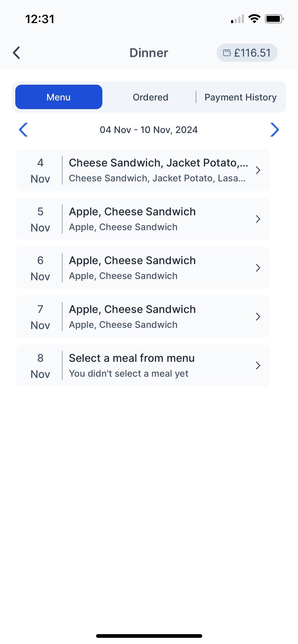Screen dimensions: 298x644
Task: Expand the 7 Nov meal chevron
Action: [258, 317]
